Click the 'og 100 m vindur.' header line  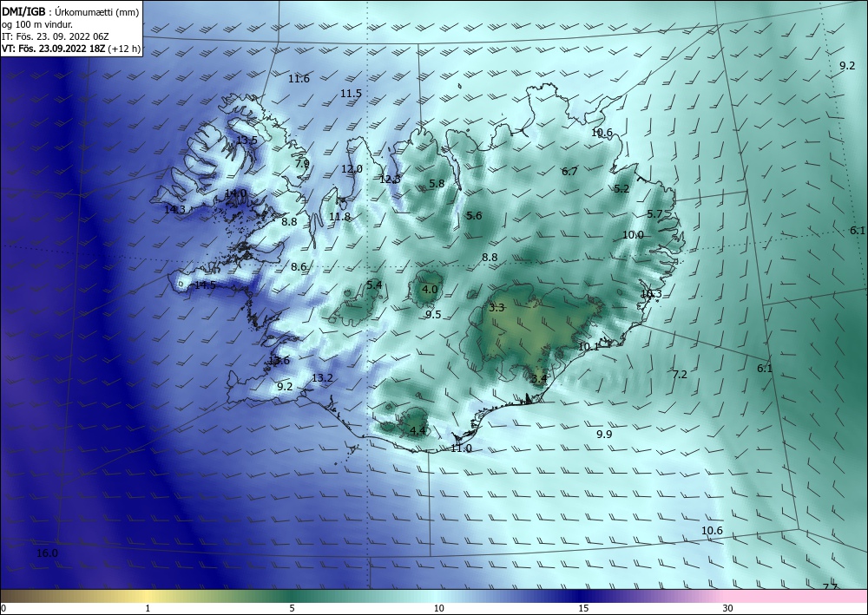pos(37,24)
